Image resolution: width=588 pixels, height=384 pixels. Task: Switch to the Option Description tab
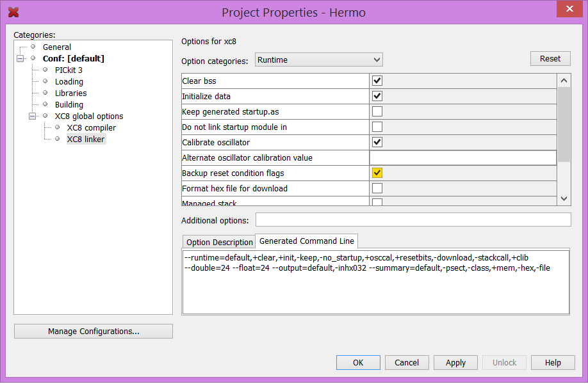point(219,243)
